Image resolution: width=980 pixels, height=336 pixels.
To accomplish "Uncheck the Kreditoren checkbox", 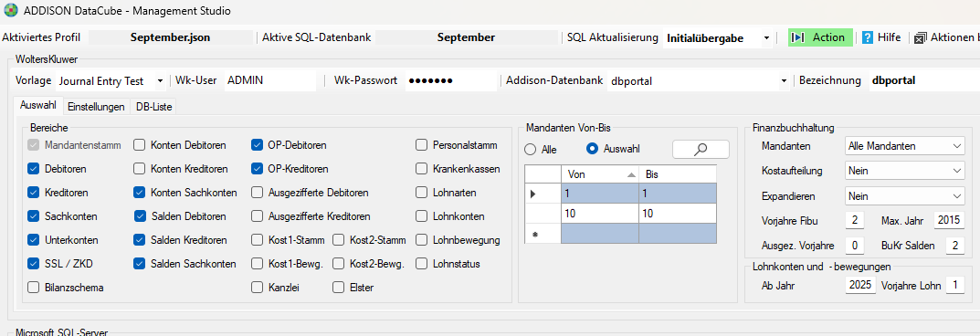I will pos(33,193).
